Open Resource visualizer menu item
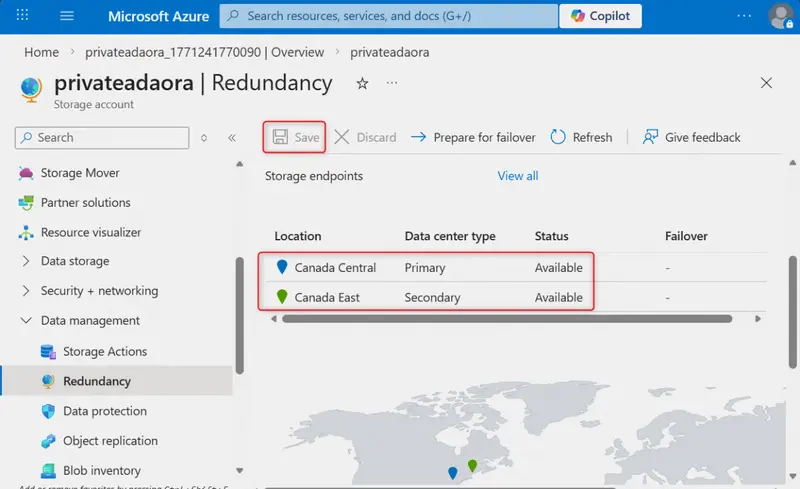Screen dimensions: 800x489 [91, 232]
